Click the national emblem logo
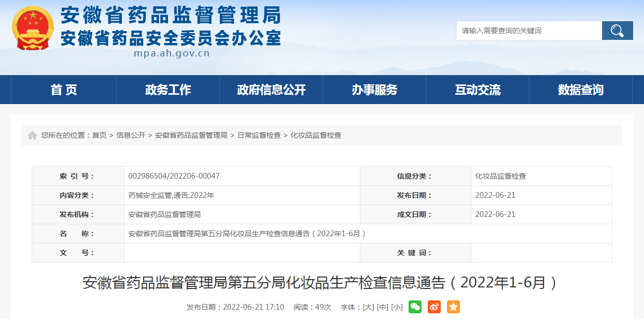This screenshot has height=319, width=644. coord(33,28)
